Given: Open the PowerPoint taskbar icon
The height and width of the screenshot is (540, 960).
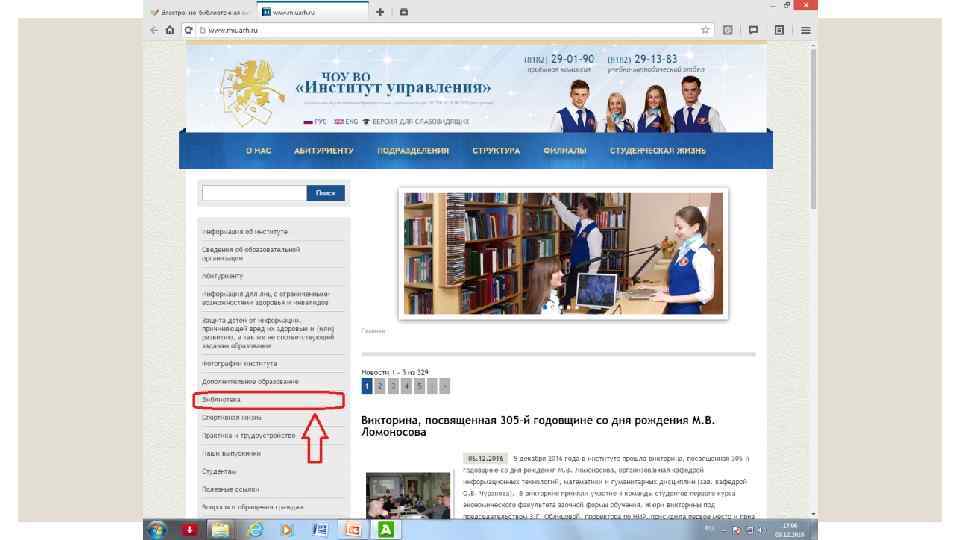Looking at the screenshot, I should click(x=353, y=530).
